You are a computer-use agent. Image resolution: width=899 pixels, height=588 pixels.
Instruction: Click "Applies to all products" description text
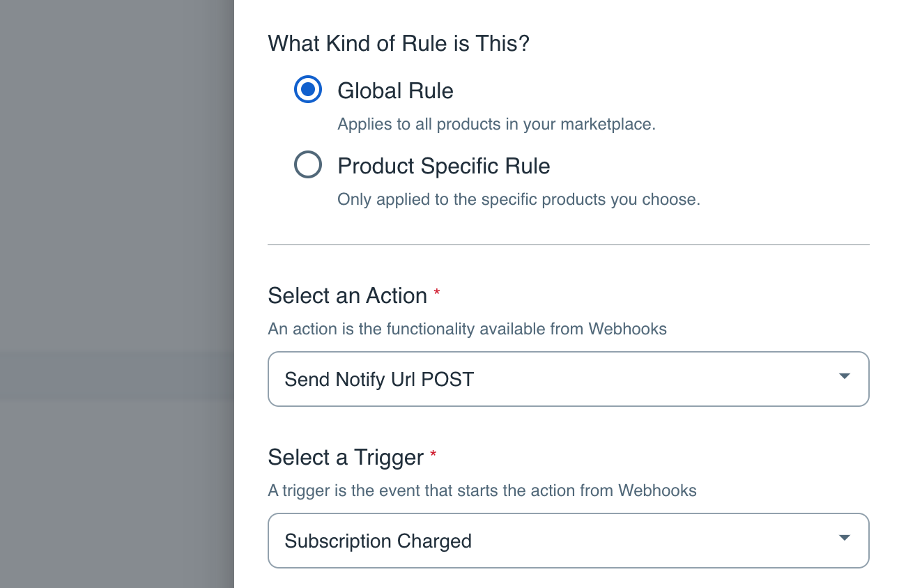pyautogui.click(x=496, y=125)
